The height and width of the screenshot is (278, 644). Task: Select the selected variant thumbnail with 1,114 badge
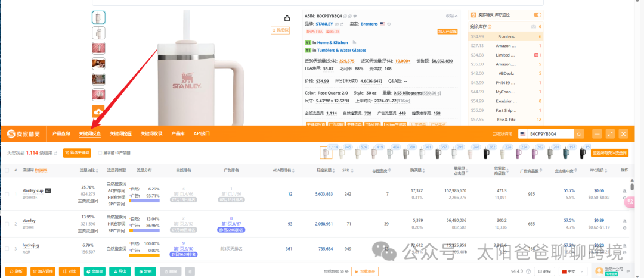(x=326, y=153)
